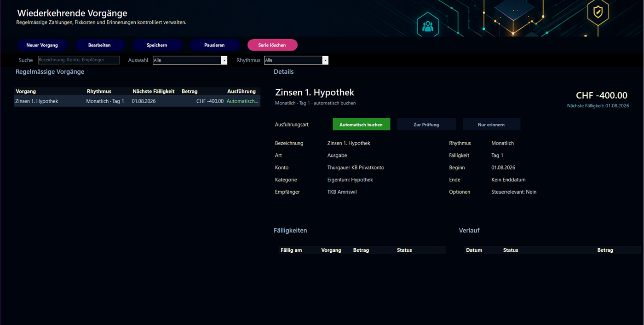
Task: Click Fällig am header in Fälligkeiten table
Action: (x=291, y=250)
